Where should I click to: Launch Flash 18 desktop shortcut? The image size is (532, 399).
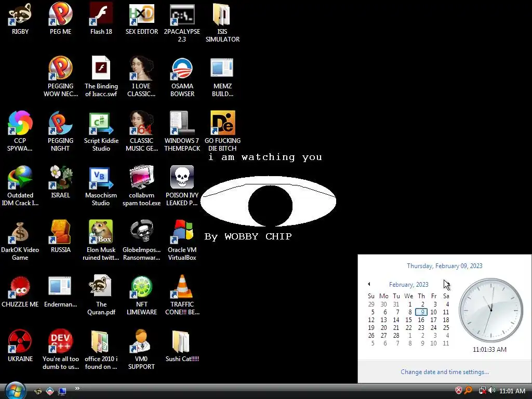coord(101,19)
